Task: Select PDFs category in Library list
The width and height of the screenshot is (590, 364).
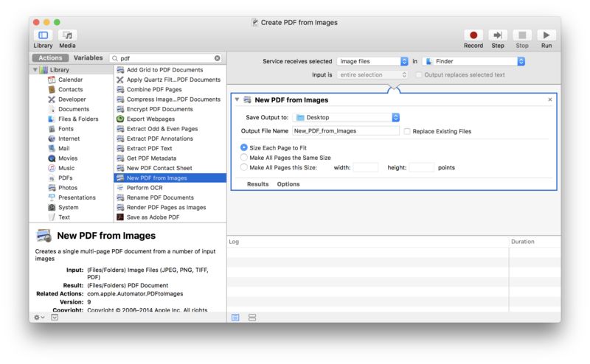Action: (x=66, y=178)
